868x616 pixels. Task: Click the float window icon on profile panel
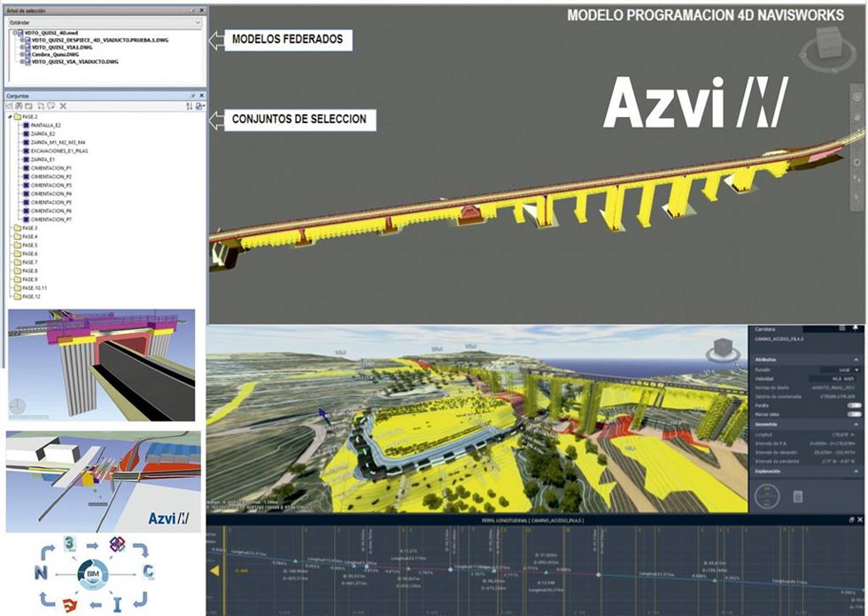[x=851, y=519]
